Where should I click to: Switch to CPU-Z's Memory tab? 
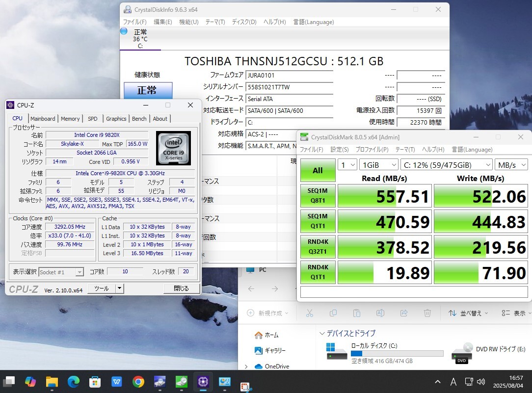70,119
